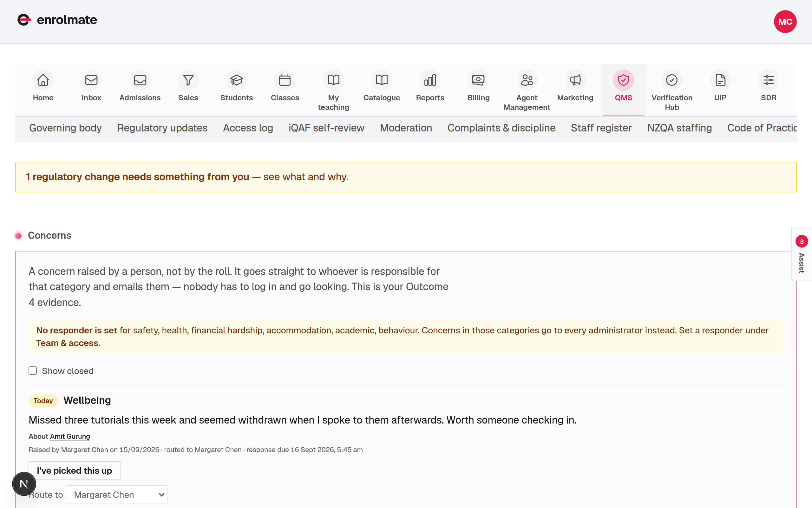Open Verification Hub checkmark icon
812x508 pixels.
coord(672,80)
